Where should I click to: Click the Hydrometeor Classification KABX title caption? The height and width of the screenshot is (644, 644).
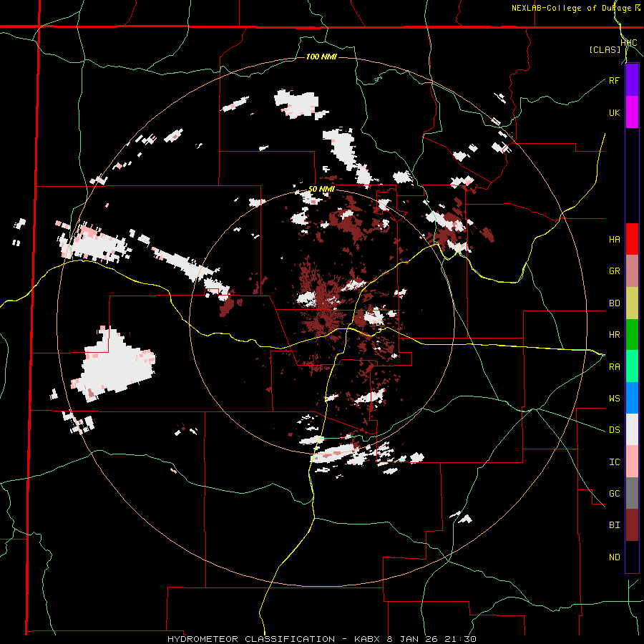coord(322,639)
